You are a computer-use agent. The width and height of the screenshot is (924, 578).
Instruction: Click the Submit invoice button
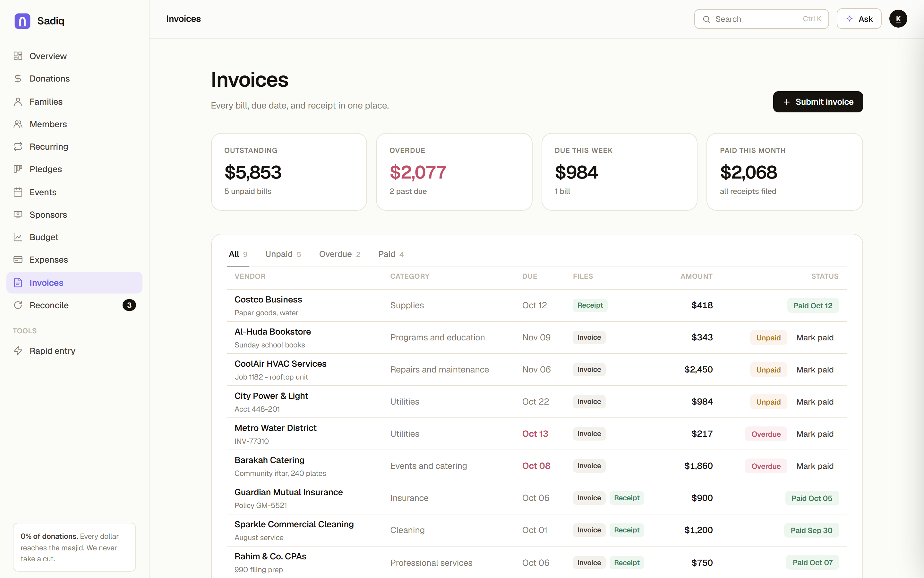818,102
